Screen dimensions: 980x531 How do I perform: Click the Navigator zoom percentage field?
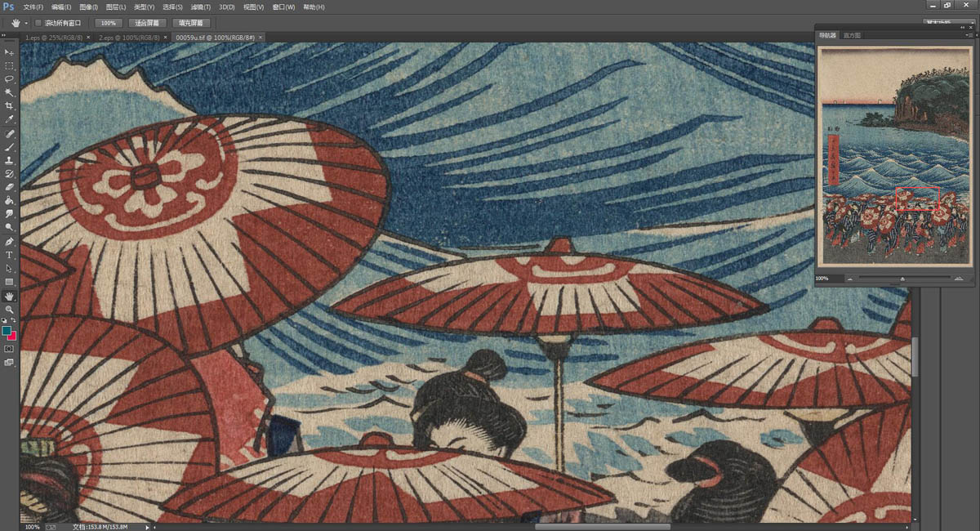pos(828,279)
